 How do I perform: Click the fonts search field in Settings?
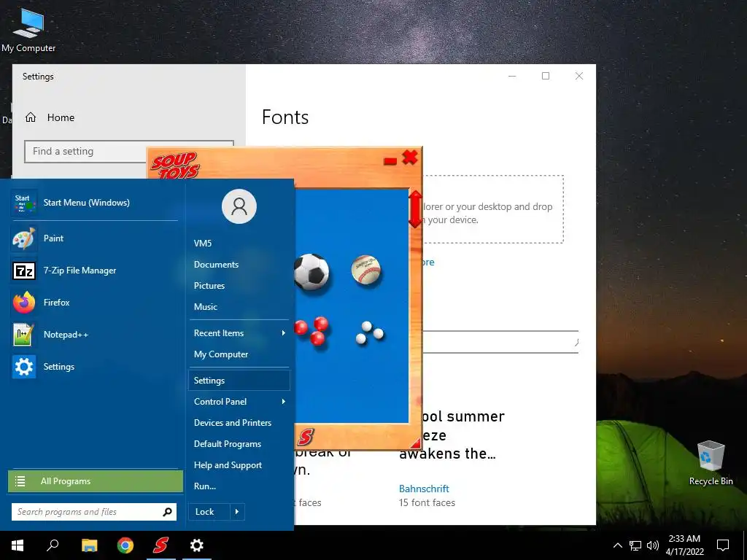tap(500, 342)
